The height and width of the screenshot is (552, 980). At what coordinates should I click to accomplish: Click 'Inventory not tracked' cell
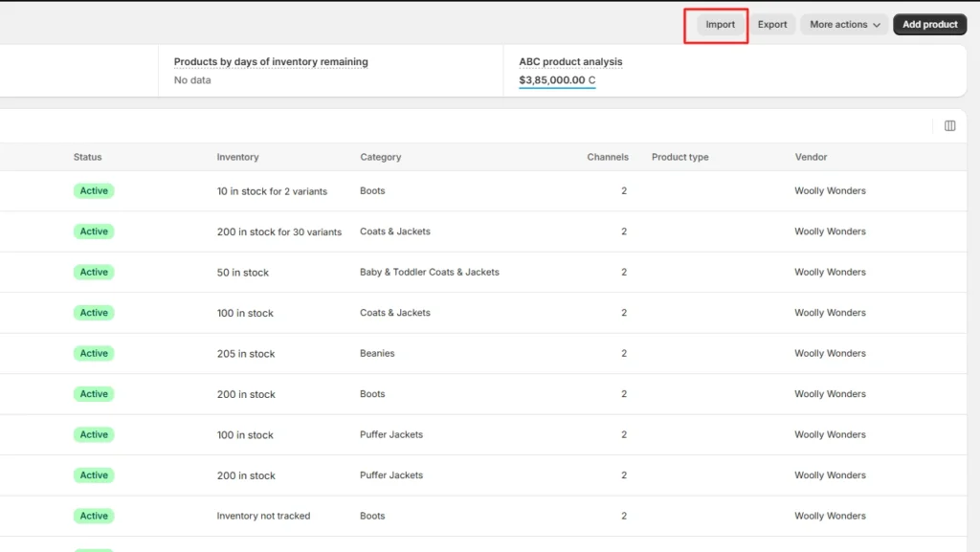[x=263, y=516]
